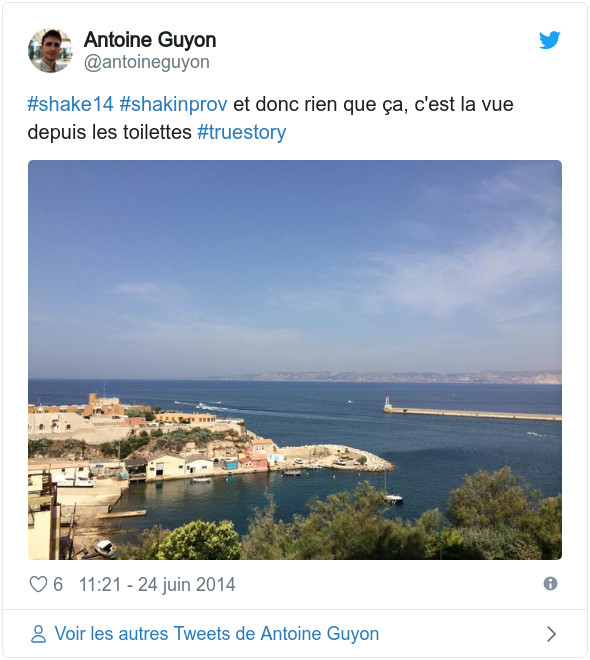
Task: Click the phrase 'depuis les toilettes'
Action: click(109, 132)
